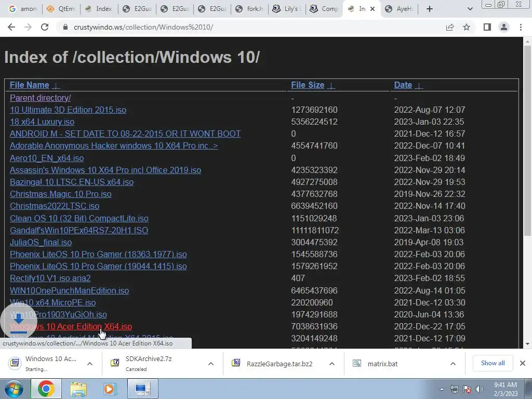Open the Windows Start menu orb

pyautogui.click(x=14, y=389)
